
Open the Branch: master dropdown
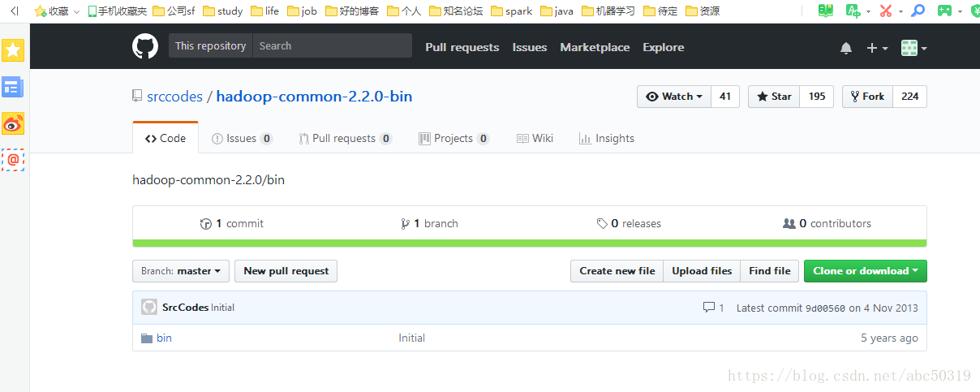pyautogui.click(x=181, y=271)
